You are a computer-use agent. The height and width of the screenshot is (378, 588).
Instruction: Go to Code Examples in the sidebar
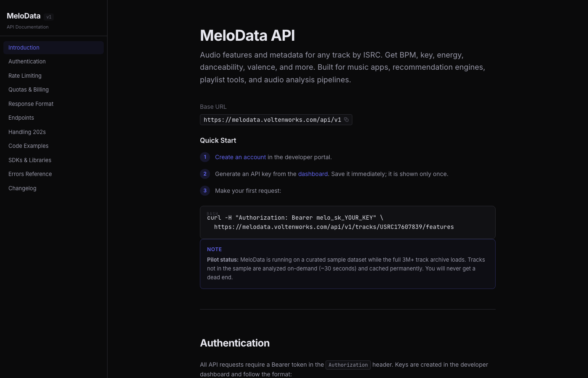tap(28, 146)
